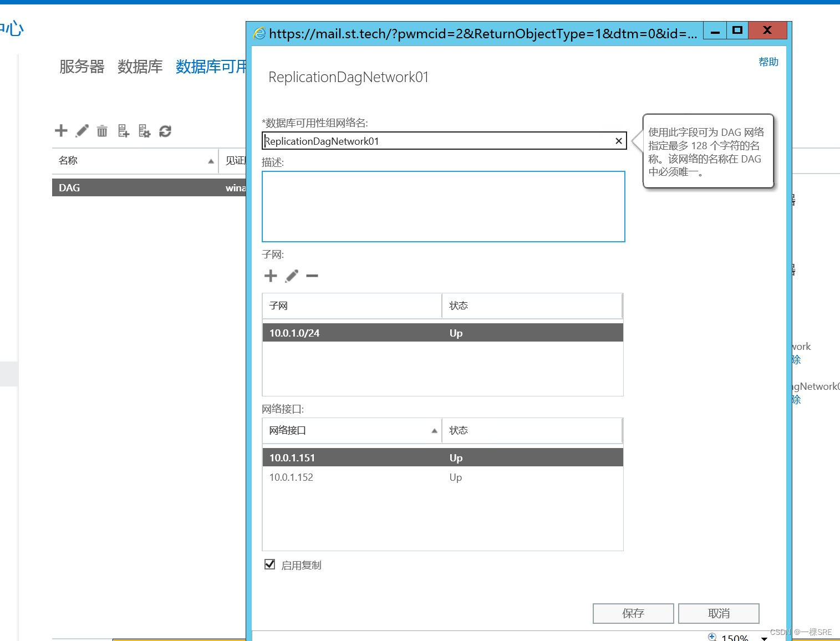Viewport: 840px width, 641px height.
Task: Refresh the DAG list
Action: tap(165, 131)
